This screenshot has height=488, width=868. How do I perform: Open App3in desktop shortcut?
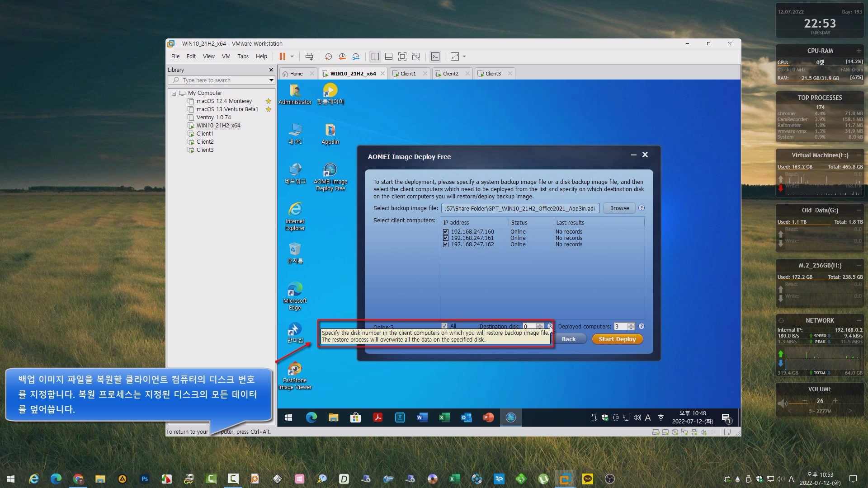pyautogui.click(x=330, y=134)
